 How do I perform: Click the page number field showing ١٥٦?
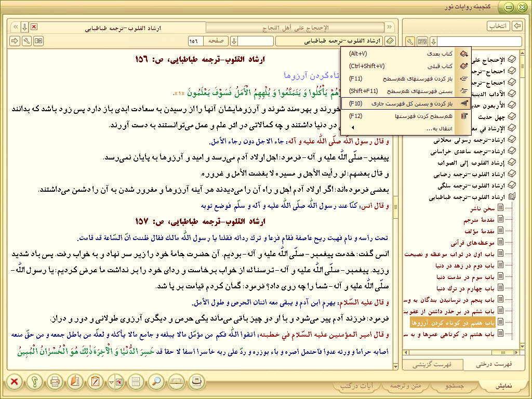point(195,41)
